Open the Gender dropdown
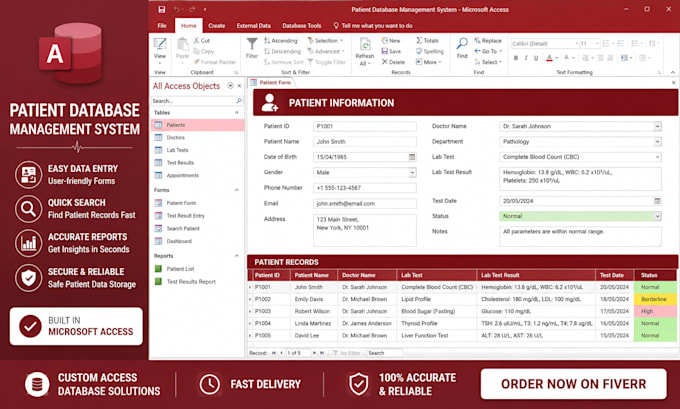 point(412,173)
